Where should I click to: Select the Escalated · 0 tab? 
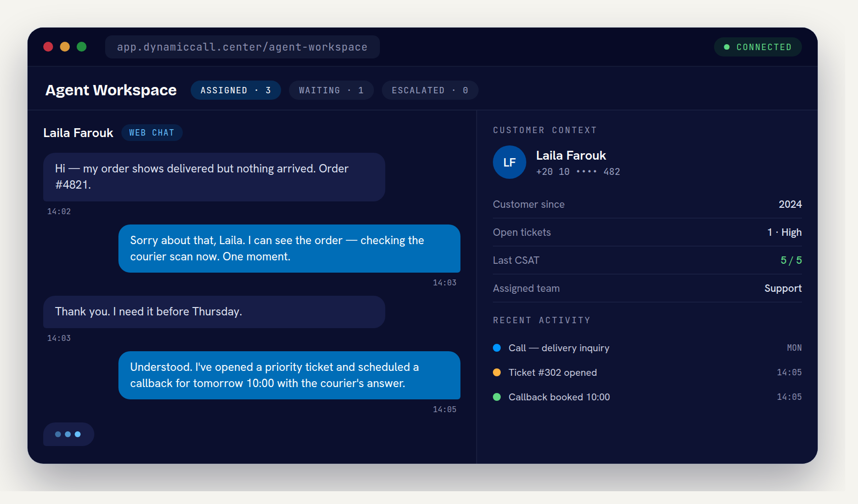430,90
